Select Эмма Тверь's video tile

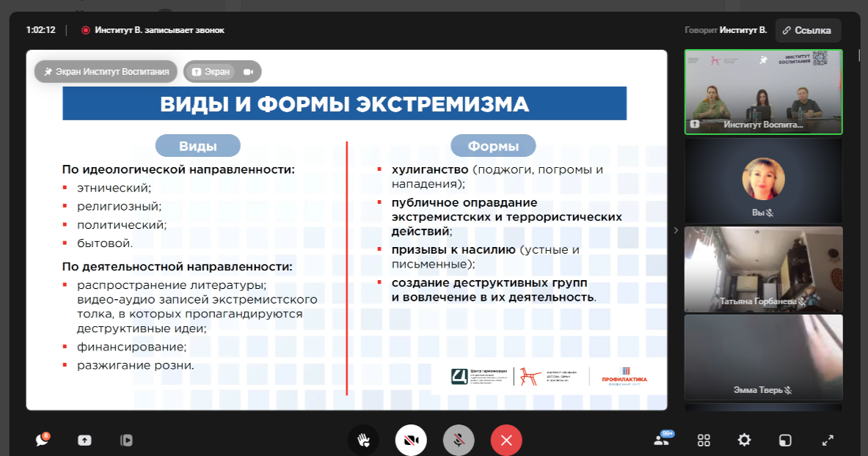tap(763, 357)
